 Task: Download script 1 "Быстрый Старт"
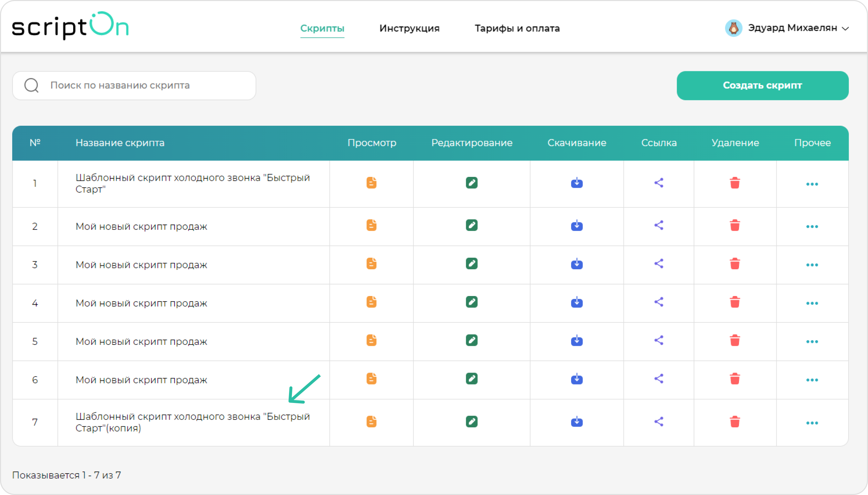576,183
